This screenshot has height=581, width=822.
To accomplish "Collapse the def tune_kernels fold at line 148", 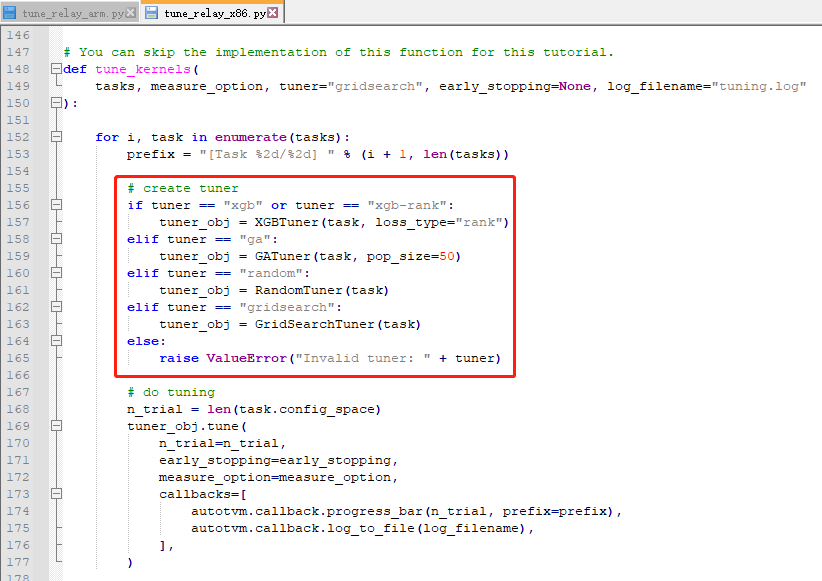I will 56,69.
